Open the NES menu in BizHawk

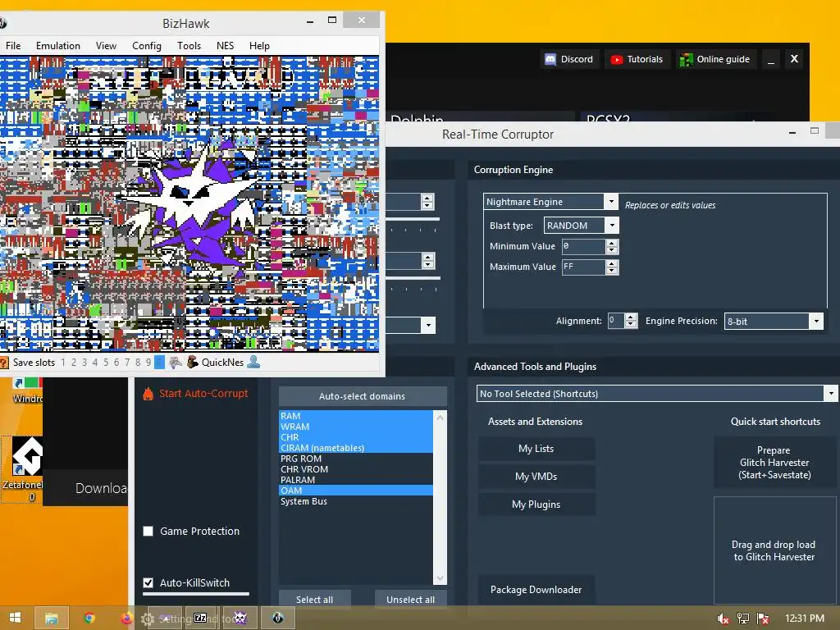(x=225, y=46)
